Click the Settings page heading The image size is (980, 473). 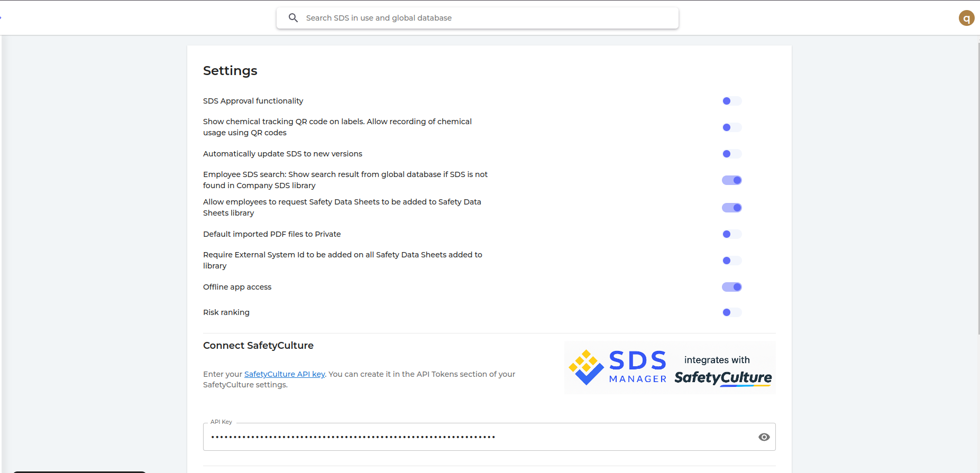click(x=230, y=71)
